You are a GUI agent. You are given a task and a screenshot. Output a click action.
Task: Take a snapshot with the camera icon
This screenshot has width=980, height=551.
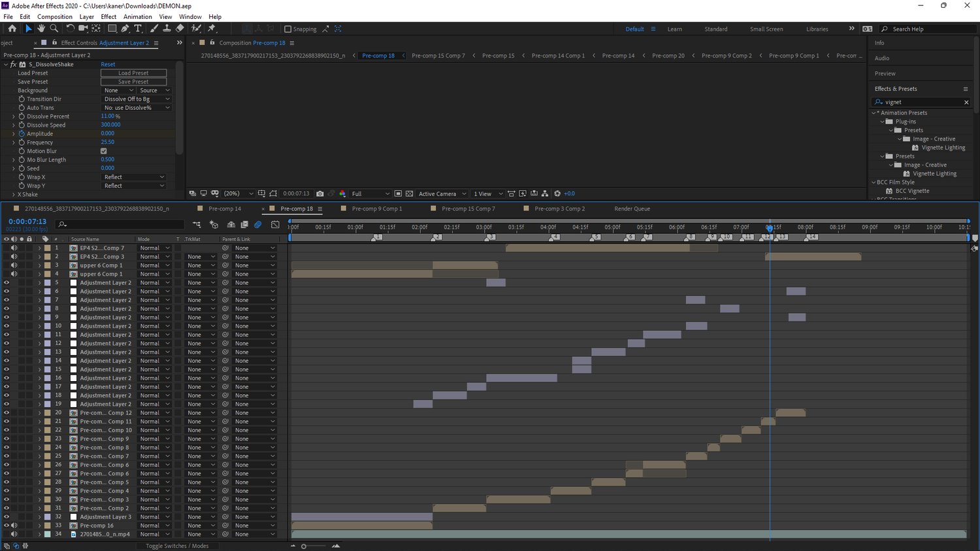[319, 193]
